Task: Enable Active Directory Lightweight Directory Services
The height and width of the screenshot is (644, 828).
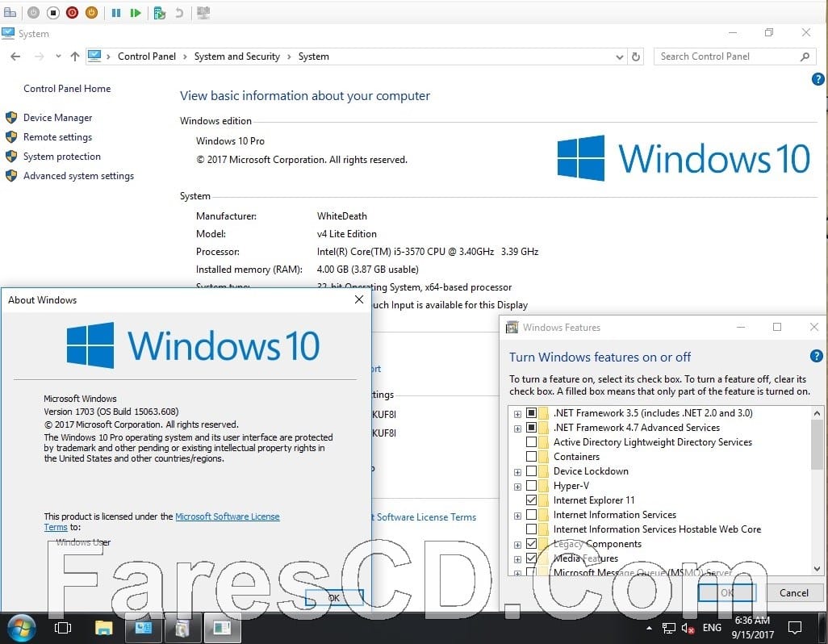Action: point(531,442)
